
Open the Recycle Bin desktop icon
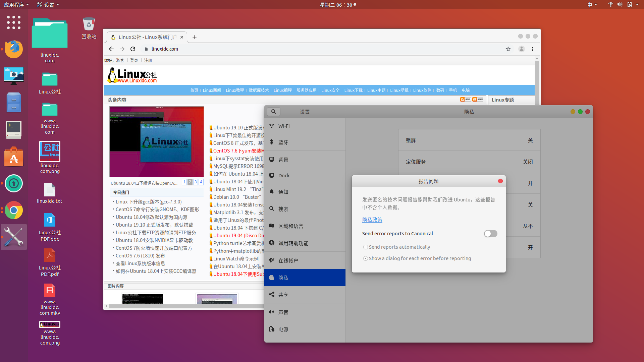tap(89, 28)
